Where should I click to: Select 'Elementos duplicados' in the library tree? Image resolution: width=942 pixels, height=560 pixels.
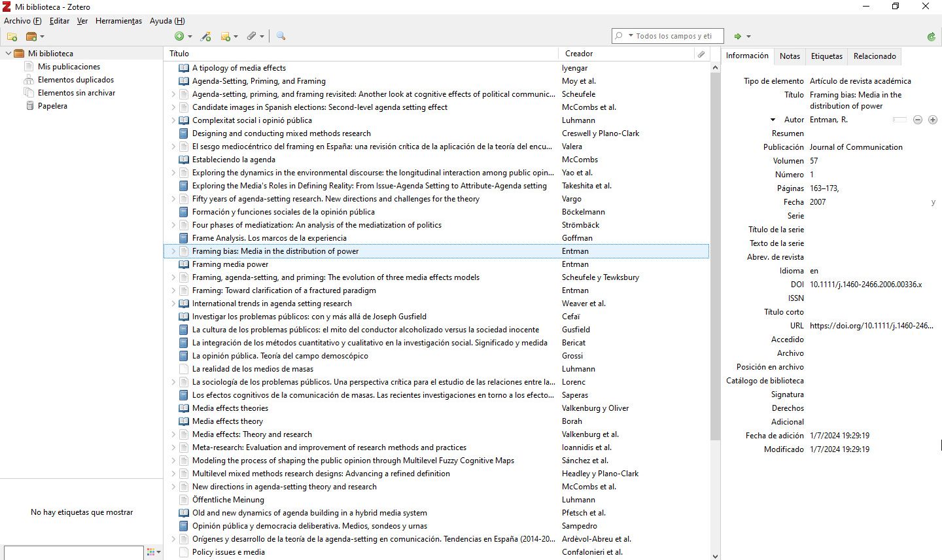tap(76, 80)
